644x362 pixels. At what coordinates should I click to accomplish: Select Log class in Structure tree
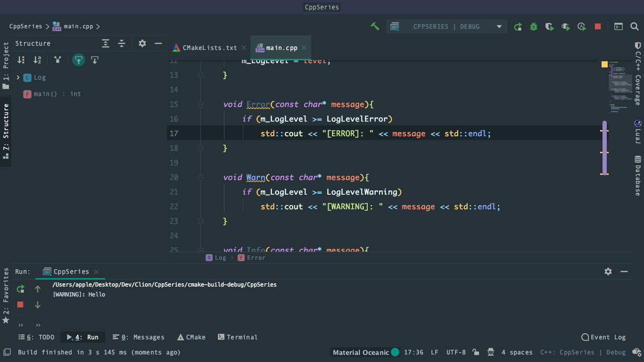tap(34, 77)
